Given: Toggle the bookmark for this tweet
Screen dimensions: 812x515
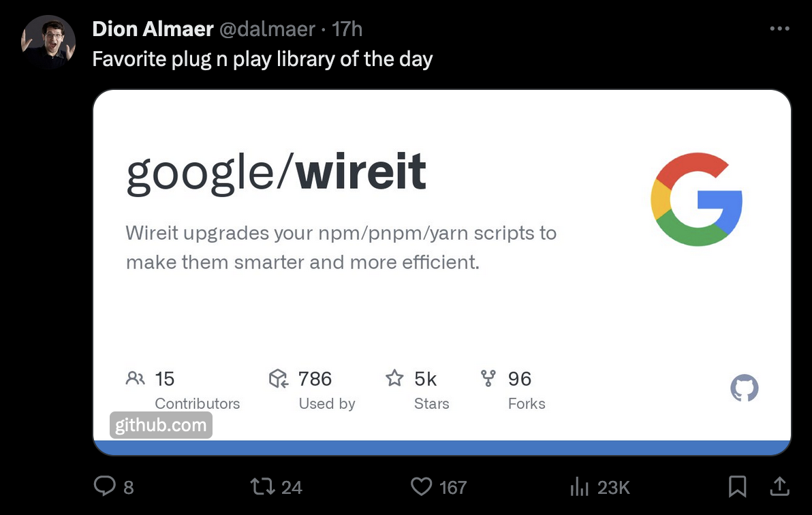Looking at the screenshot, I should point(739,486).
